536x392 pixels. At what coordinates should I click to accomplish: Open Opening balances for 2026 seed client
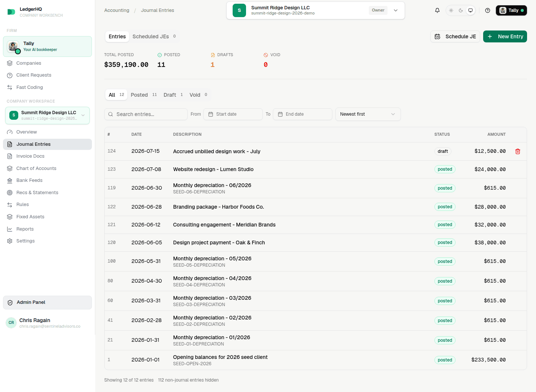coord(316,360)
